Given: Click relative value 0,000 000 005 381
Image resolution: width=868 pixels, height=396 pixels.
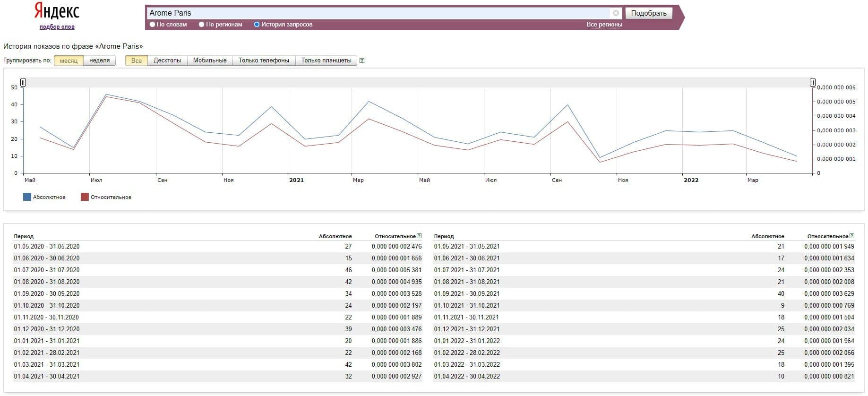Looking at the screenshot, I should point(396,270).
